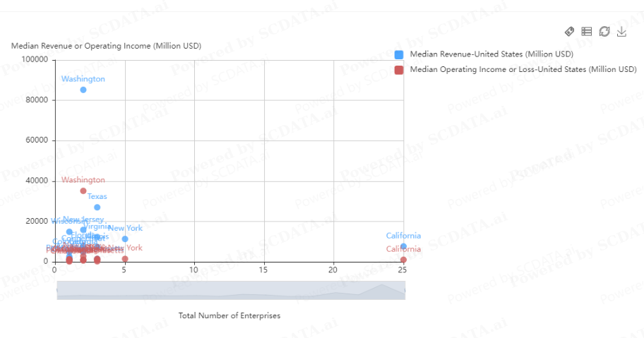Select the blue New York data point
Viewport: 644px width, 338px height.
coord(125,239)
